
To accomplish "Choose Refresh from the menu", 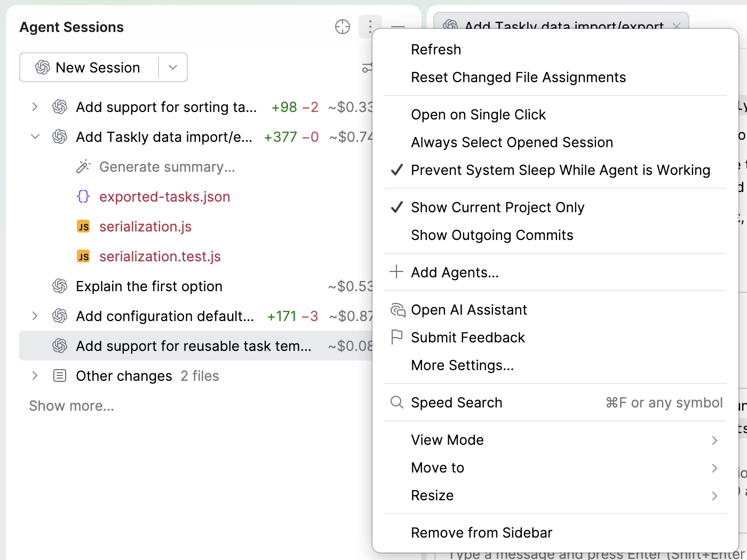I will coord(555,50).
